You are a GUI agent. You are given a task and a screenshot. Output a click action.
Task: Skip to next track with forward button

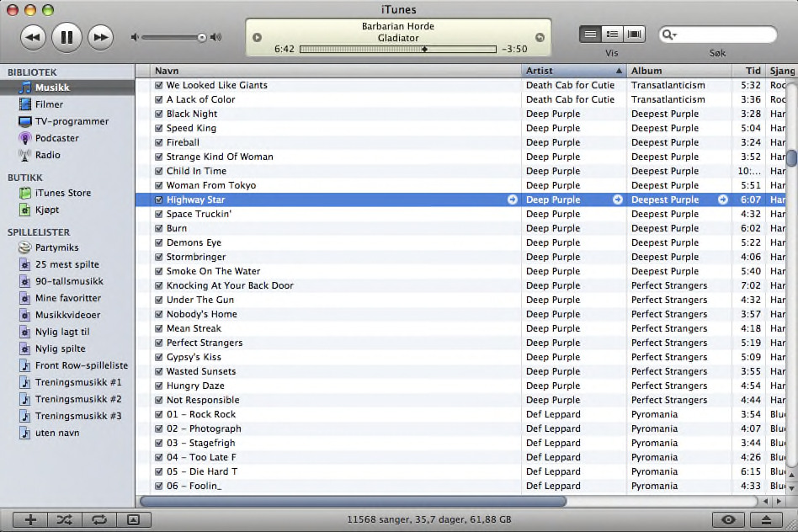click(x=100, y=37)
